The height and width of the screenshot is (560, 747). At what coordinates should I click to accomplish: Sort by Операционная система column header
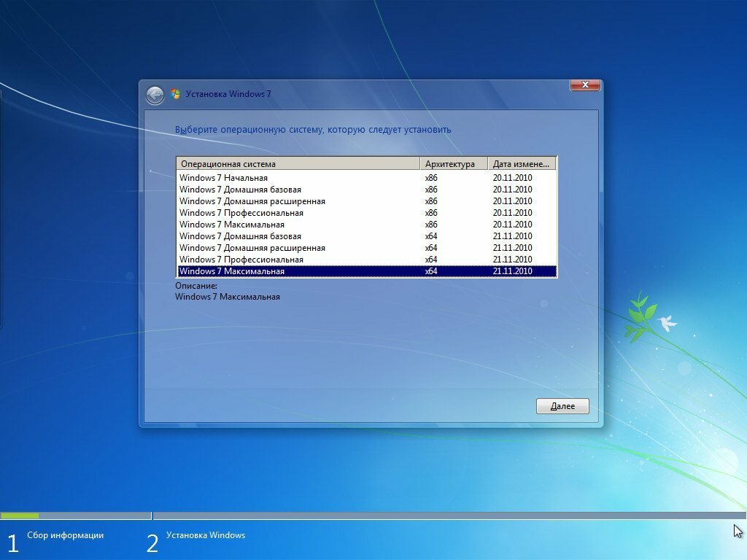pos(298,164)
